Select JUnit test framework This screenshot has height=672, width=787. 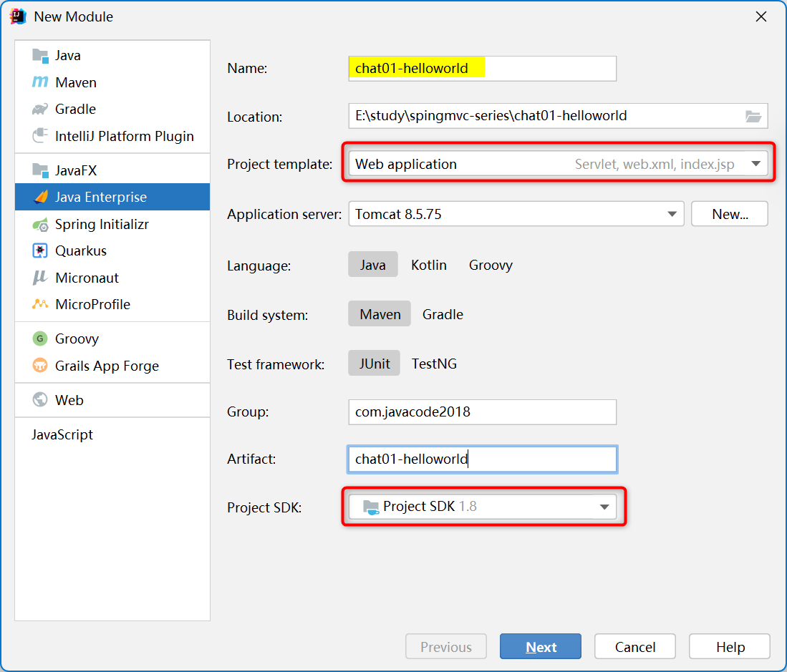[x=375, y=363]
